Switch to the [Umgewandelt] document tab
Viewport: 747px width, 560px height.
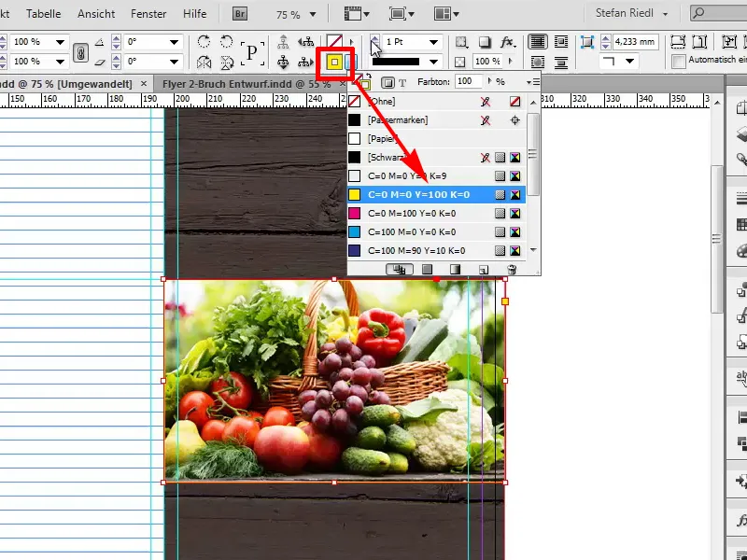(x=66, y=84)
